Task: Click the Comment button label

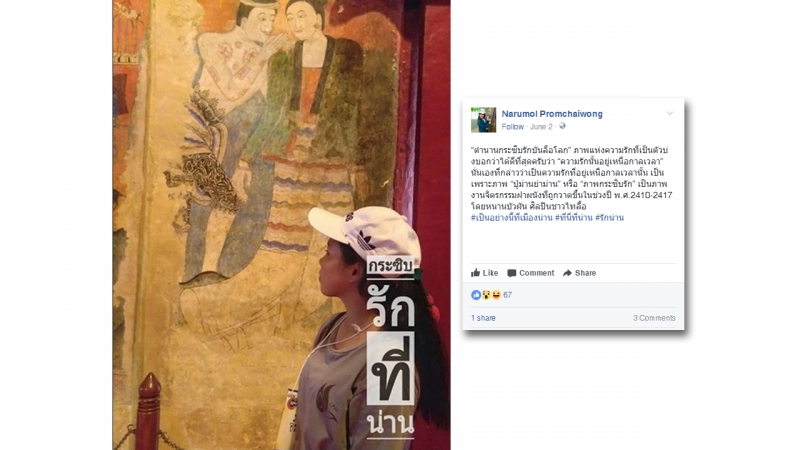Action: click(x=536, y=273)
